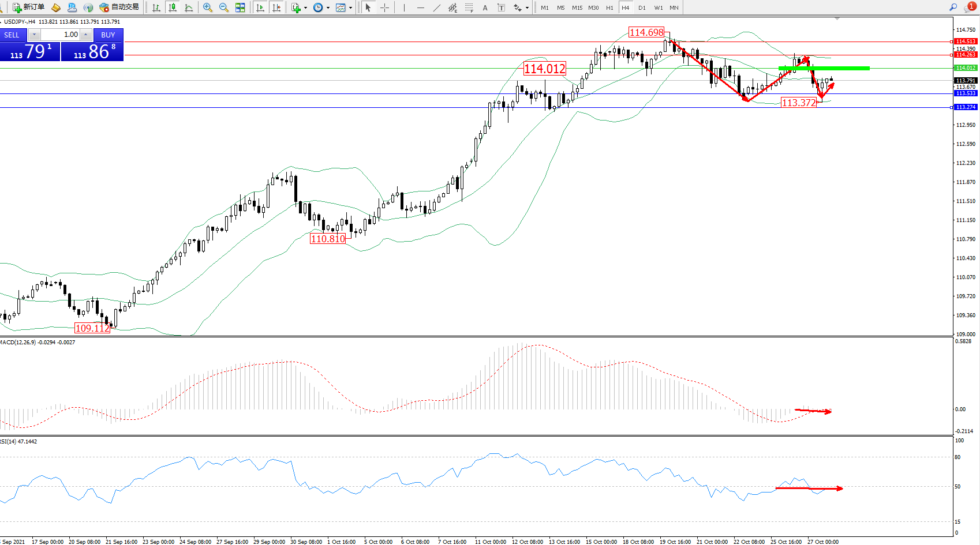Screen dimensions: 980x545
Task: Switch chart to bar chart mode
Action: pos(156,7)
